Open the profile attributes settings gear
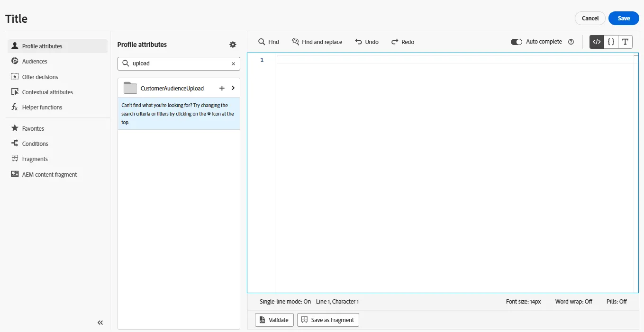The height and width of the screenshot is (332, 644). point(233,45)
